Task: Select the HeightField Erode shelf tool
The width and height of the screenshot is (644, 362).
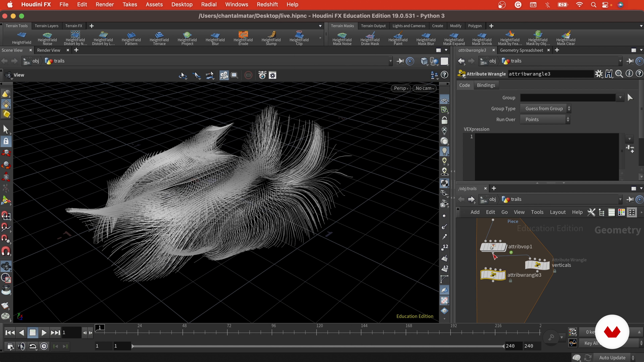Action: click(243, 38)
